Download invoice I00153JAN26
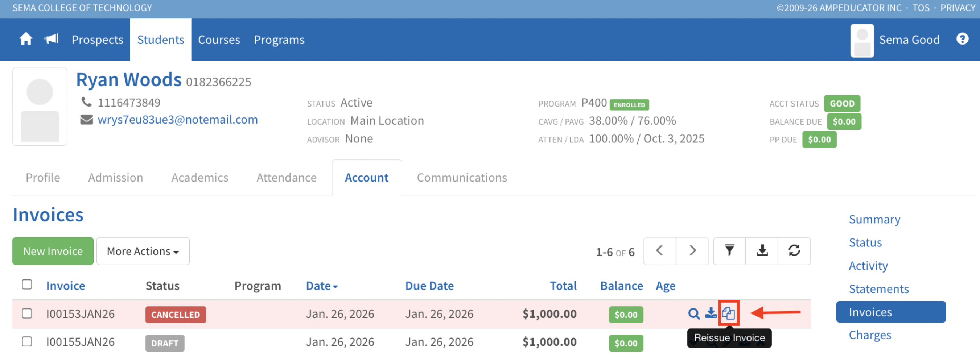Screen dimensions: 980x353 [710, 313]
